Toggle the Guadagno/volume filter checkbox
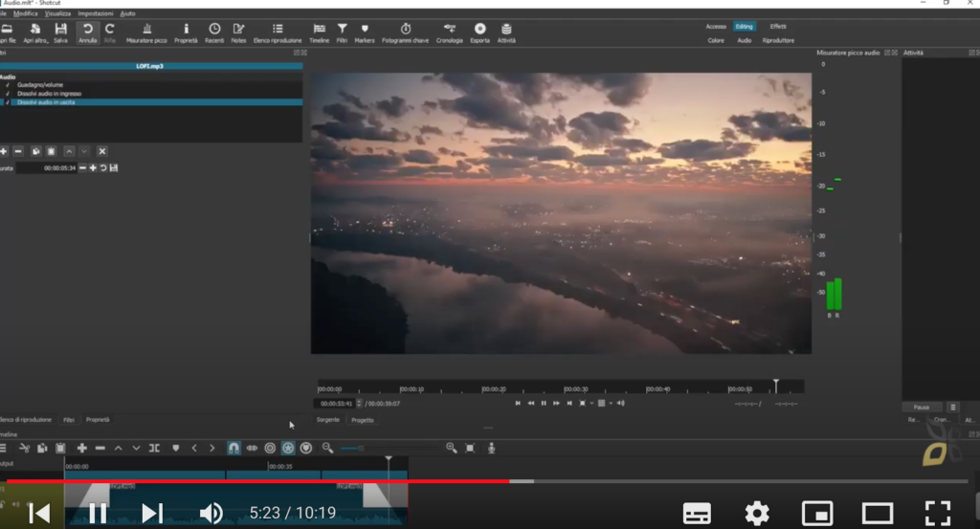This screenshot has height=529, width=980. pyautogui.click(x=8, y=85)
